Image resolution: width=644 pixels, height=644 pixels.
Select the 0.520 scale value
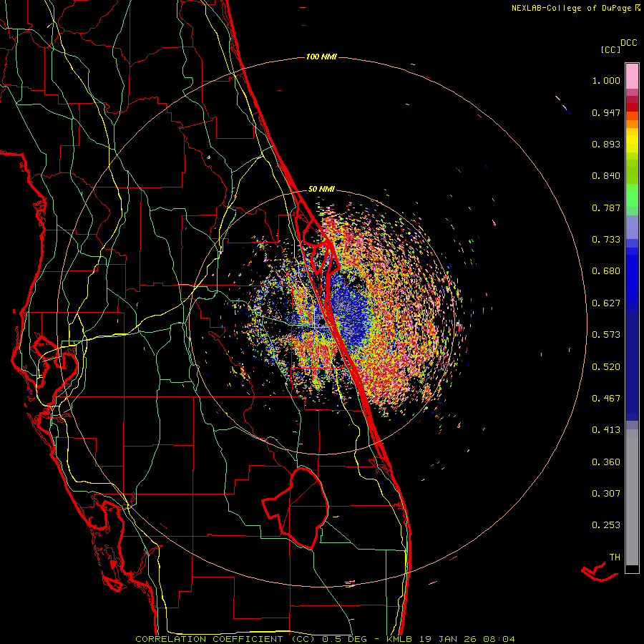(x=606, y=367)
